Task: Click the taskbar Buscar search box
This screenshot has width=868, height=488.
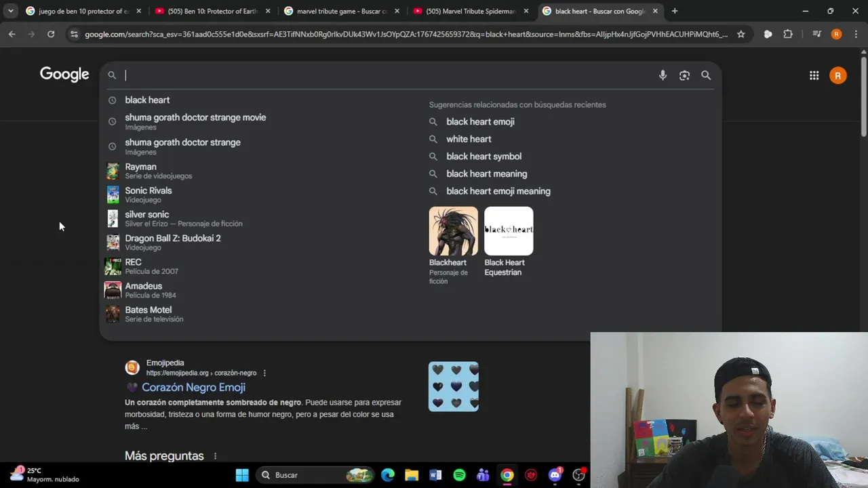Action: (316, 475)
